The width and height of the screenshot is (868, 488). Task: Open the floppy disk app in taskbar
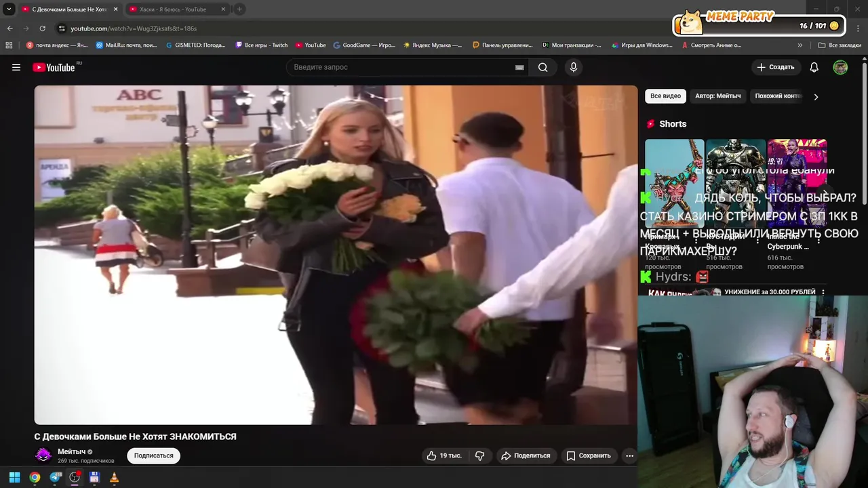(94, 477)
